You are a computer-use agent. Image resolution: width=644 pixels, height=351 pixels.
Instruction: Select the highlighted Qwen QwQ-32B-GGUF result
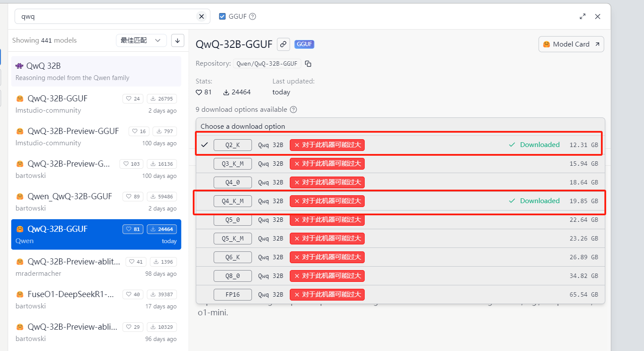point(96,234)
